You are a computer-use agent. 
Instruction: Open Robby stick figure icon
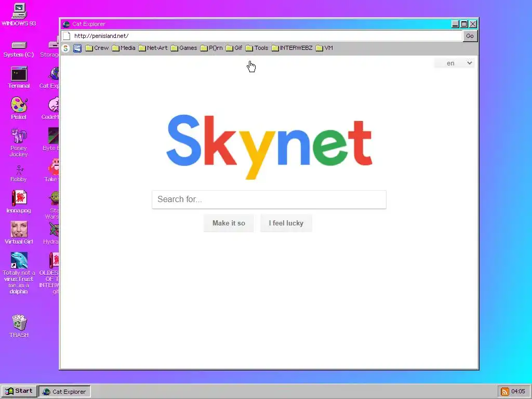coord(19,174)
